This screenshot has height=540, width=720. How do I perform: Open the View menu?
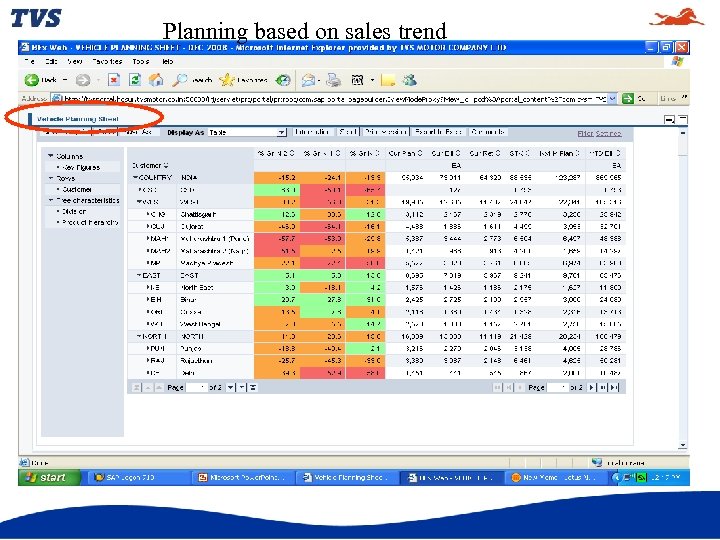pyautogui.click(x=74, y=61)
